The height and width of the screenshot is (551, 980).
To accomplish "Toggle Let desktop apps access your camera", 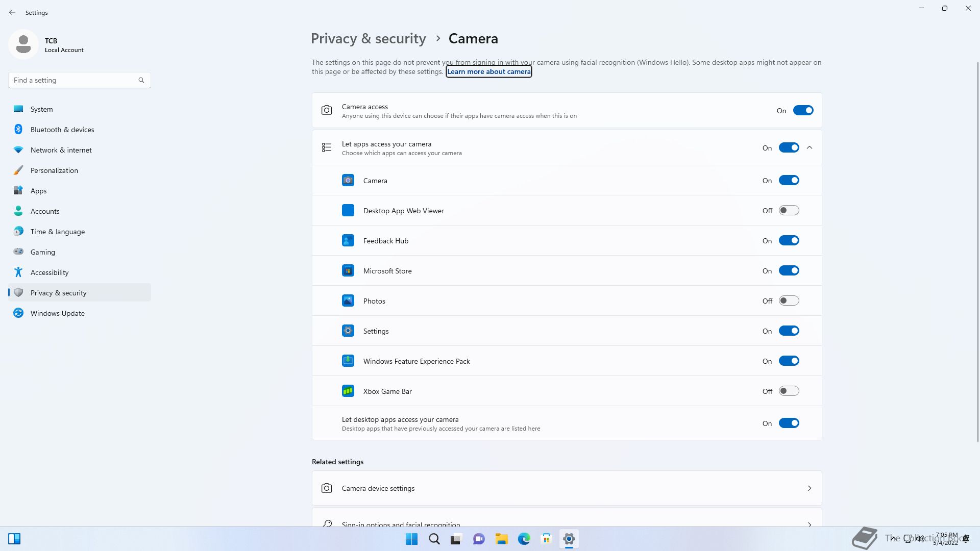I will point(789,423).
